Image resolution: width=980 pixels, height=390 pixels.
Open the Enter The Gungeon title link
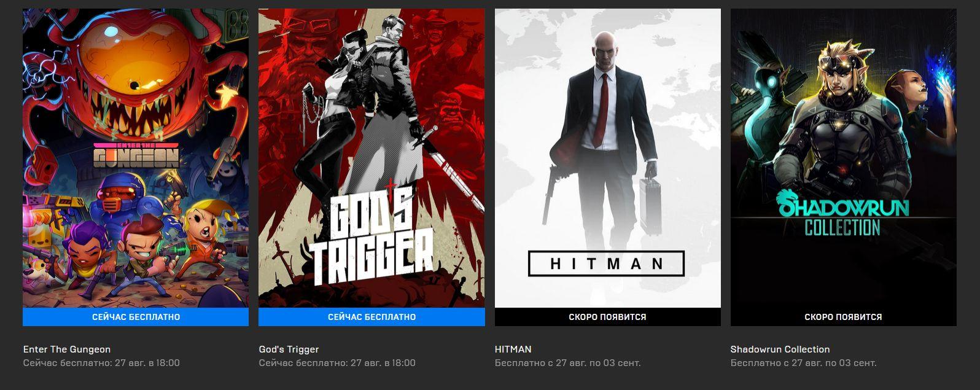click(67, 349)
